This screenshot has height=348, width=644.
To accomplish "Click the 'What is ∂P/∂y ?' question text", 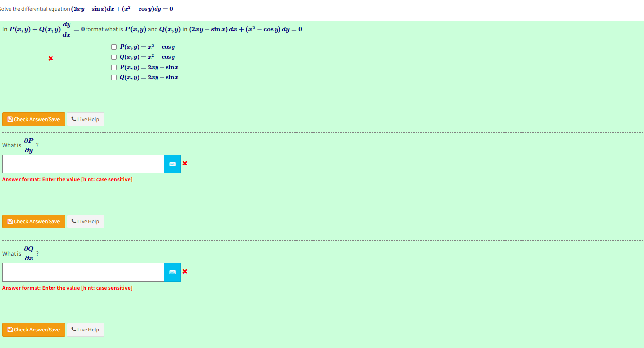I will click(20, 145).
